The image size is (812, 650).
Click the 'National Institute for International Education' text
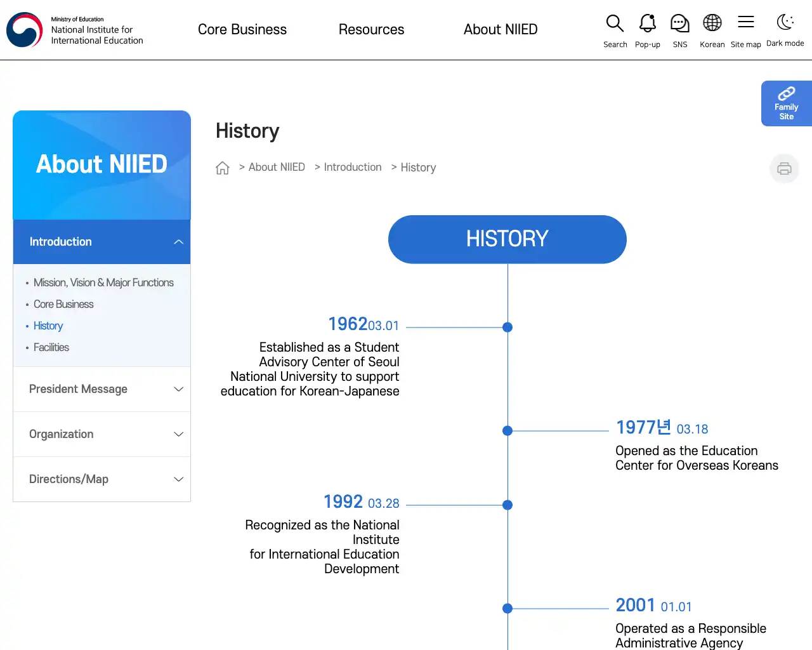click(x=97, y=35)
